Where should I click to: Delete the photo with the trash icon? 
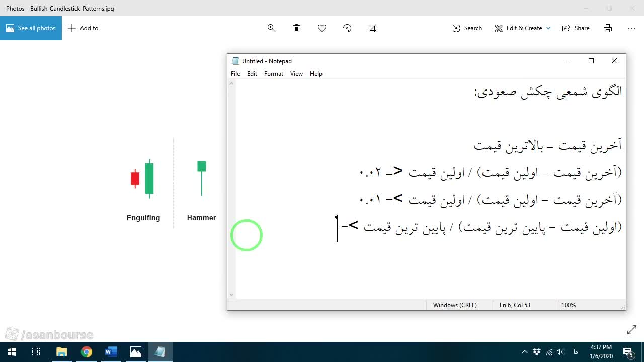[x=297, y=28]
